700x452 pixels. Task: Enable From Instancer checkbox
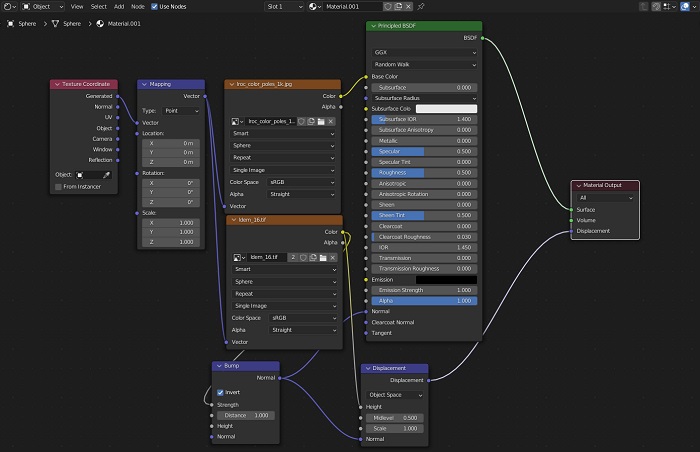(x=58, y=187)
